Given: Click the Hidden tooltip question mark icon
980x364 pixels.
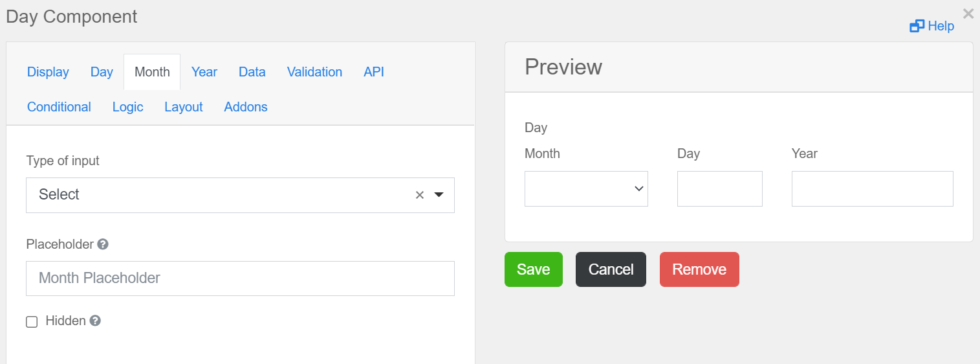Looking at the screenshot, I should (95, 321).
